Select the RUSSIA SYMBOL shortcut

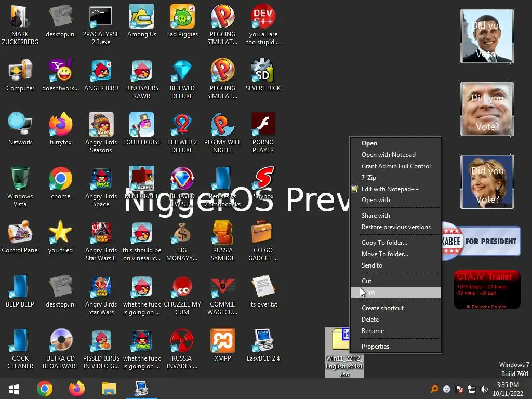click(x=222, y=241)
